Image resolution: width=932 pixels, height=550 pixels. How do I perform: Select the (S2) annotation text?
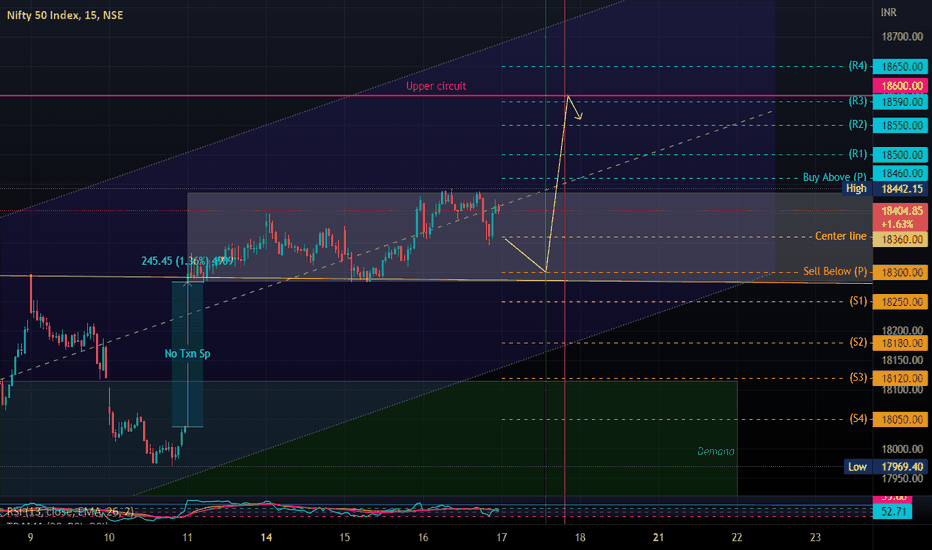(x=858, y=342)
